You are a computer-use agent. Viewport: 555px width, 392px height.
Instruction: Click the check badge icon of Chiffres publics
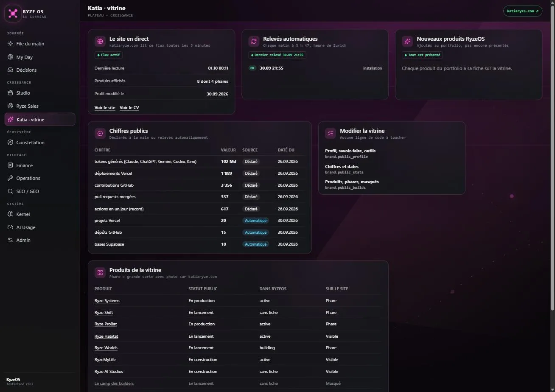coord(100,133)
